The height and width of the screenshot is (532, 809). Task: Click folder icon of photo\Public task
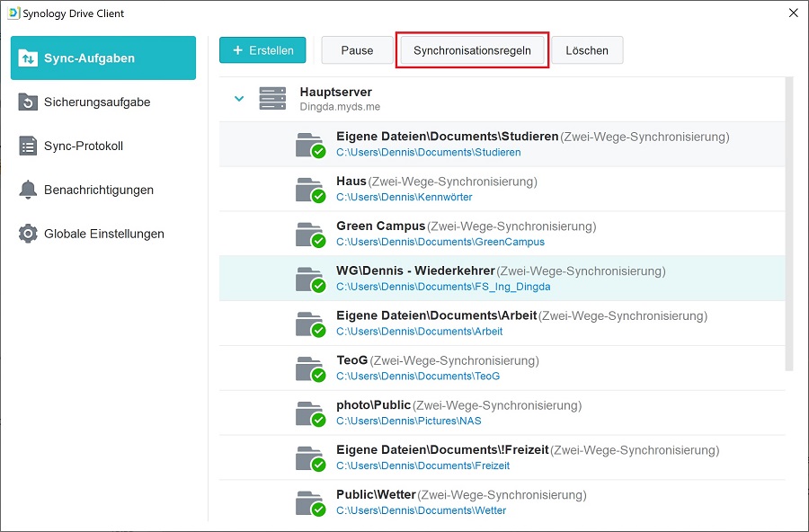(x=311, y=414)
